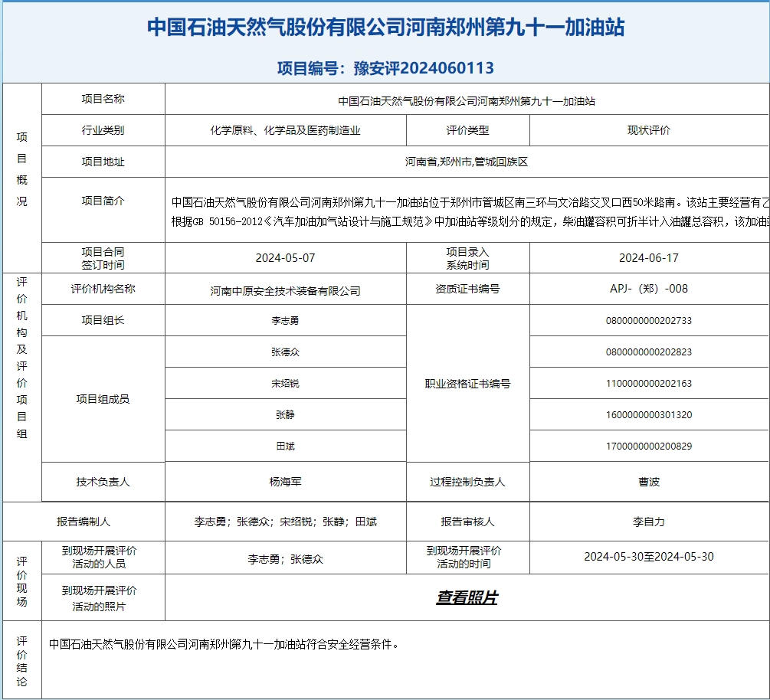Click the 到现场开展评价活动的人员 label
The width and height of the screenshot is (770, 700).
click(99, 557)
